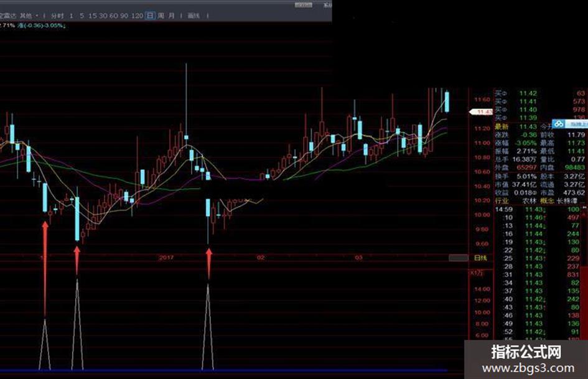
Task: Click the 前收 value 11.79
Action: (576, 134)
